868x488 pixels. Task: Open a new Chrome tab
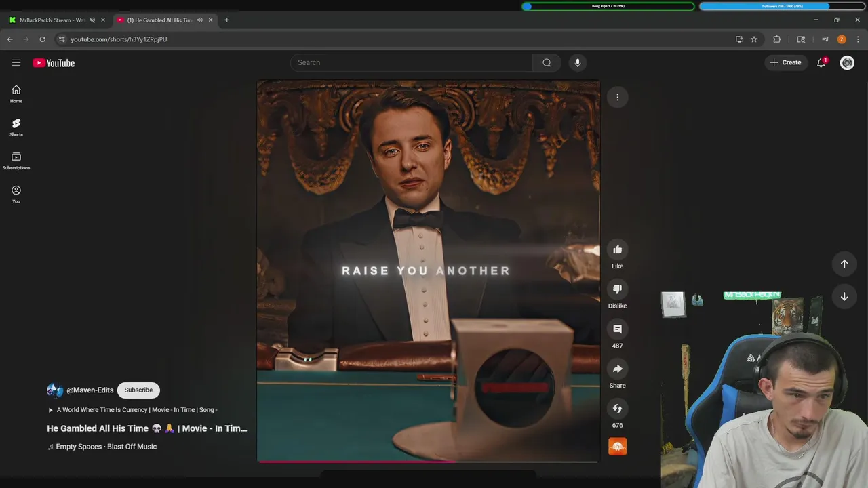click(226, 20)
